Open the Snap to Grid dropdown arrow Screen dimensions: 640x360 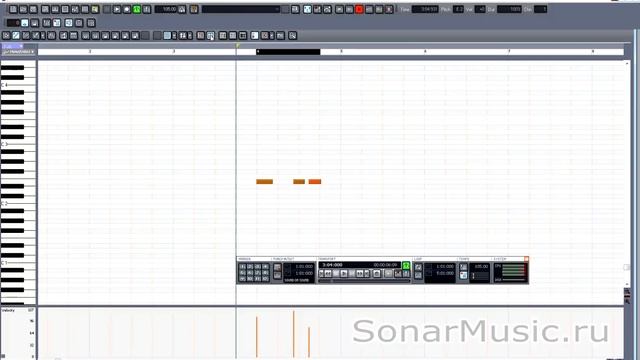174,36
